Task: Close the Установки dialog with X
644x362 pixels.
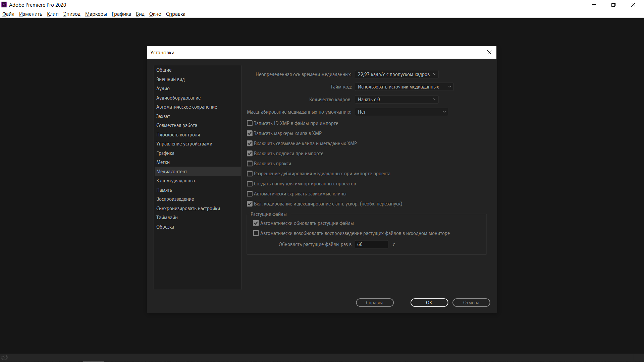Action: point(489,52)
